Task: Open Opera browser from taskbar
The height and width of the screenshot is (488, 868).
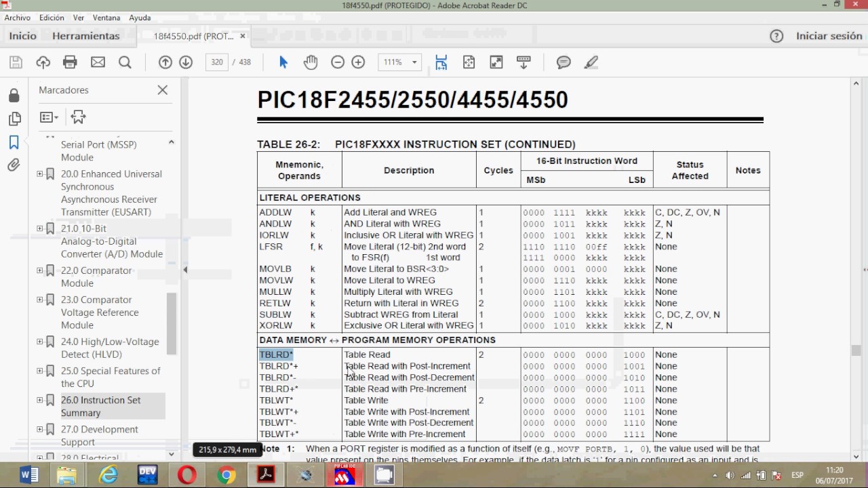Action: point(187,475)
